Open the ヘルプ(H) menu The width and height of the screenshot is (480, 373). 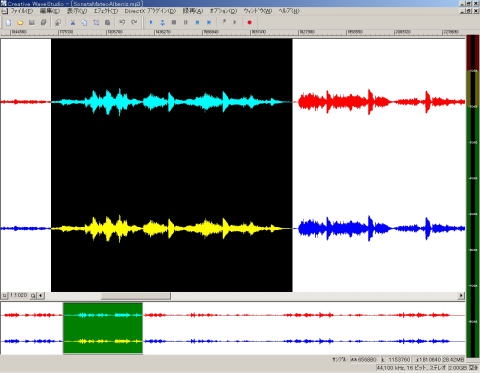click(x=289, y=11)
